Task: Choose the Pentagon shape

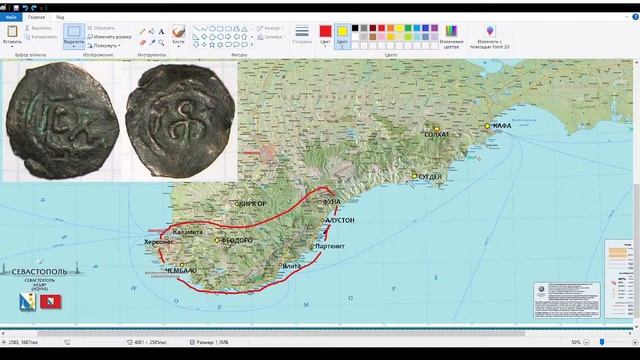Action: pos(212,37)
